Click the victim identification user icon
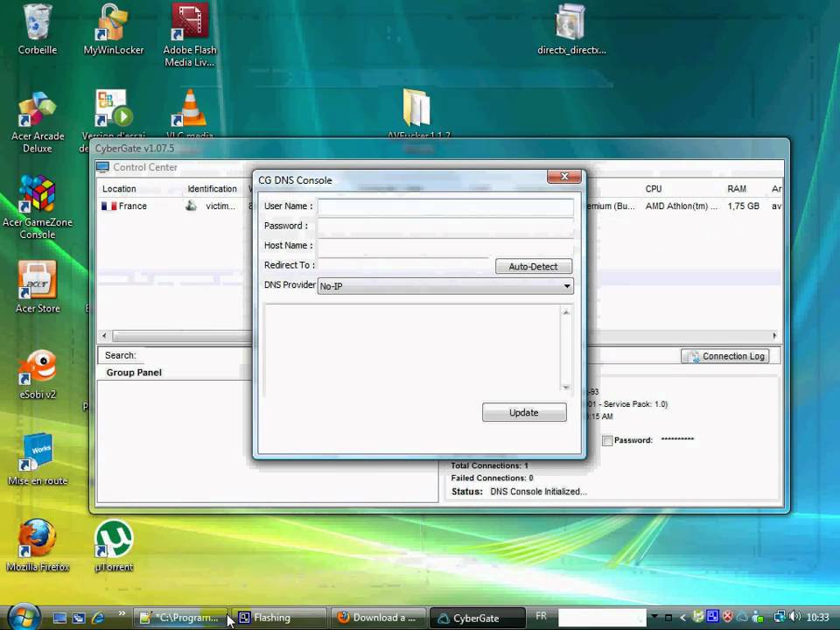This screenshot has height=630, width=840. pos(191,206)
